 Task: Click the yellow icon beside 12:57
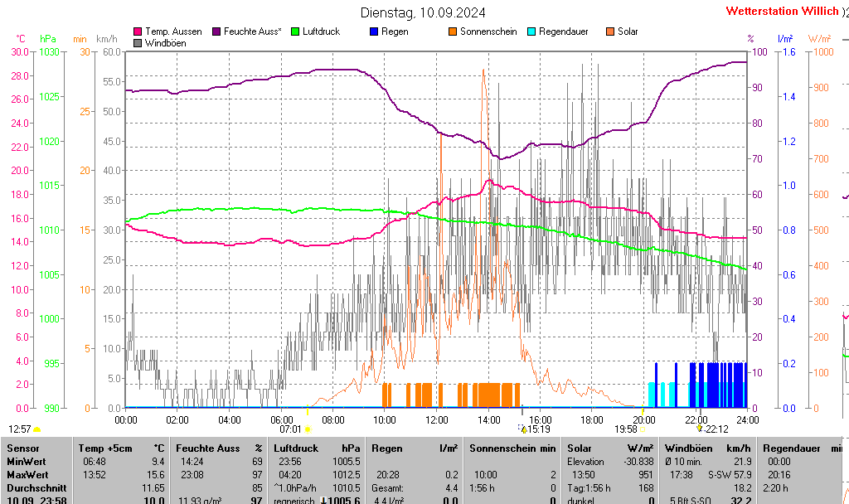point(36,429)
